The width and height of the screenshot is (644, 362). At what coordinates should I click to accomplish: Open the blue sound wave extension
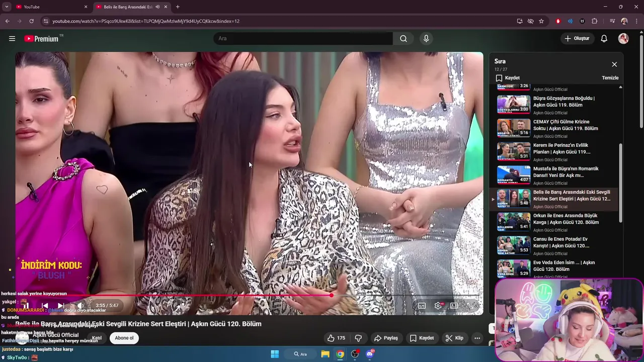point(570,21)
